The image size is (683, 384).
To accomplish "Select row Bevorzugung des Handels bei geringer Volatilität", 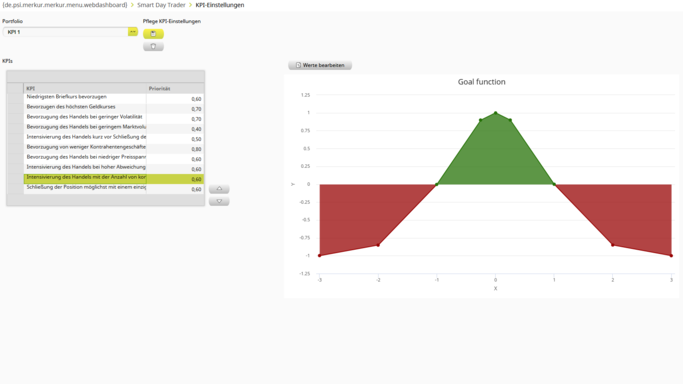I will (114, 118).
